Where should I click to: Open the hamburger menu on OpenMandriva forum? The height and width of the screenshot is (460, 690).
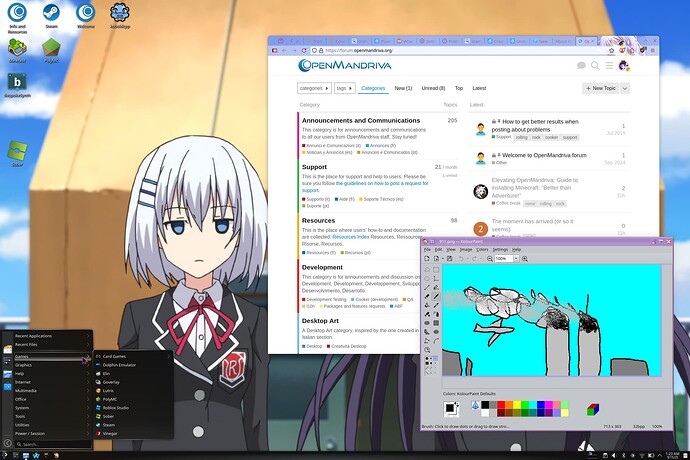609,66
